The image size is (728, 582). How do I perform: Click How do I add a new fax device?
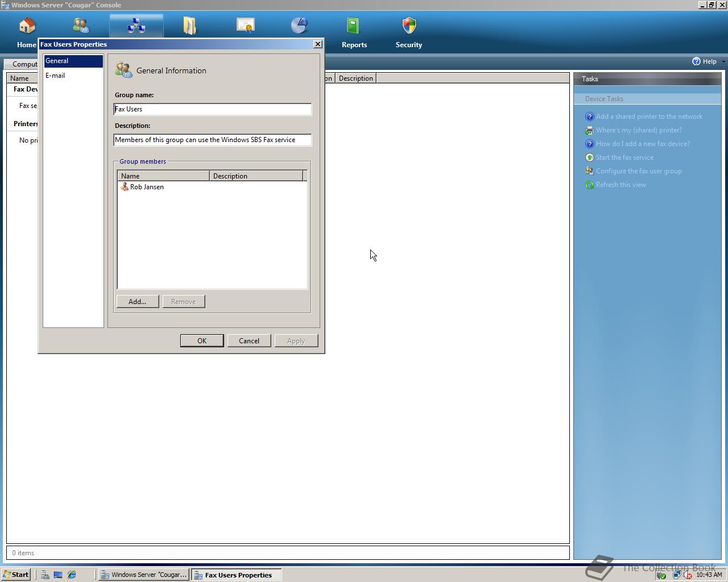(x=643, y=144)
